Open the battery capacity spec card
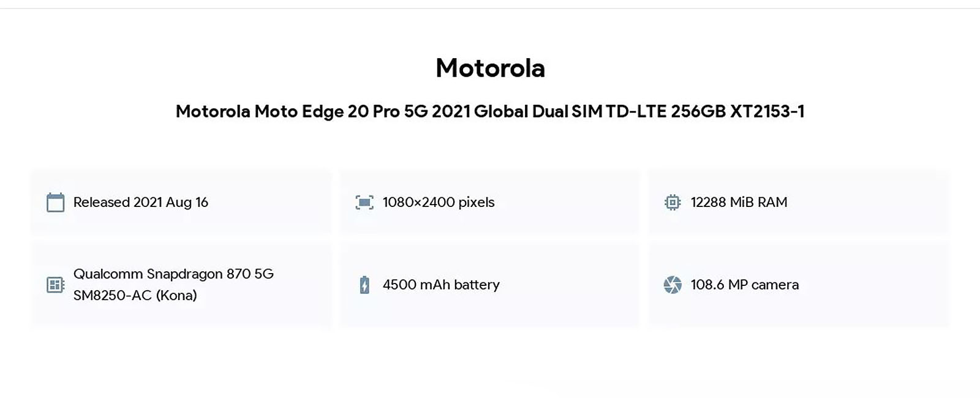 coord(490,285)
